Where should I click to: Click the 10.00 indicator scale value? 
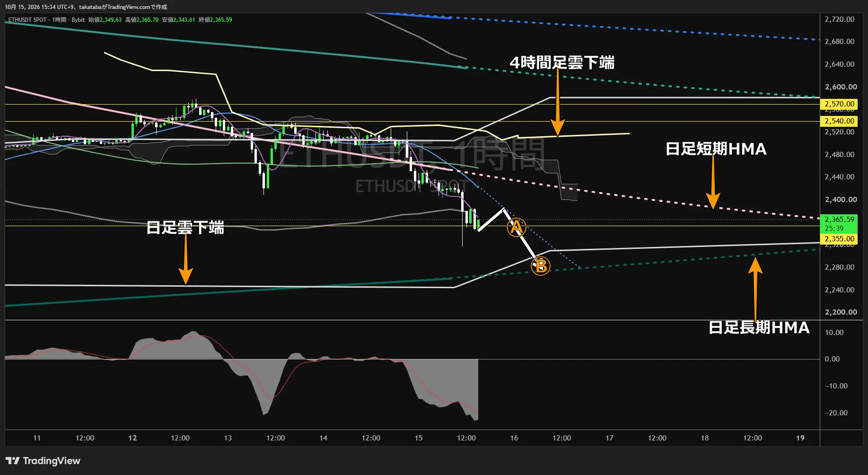coord(834,333)
